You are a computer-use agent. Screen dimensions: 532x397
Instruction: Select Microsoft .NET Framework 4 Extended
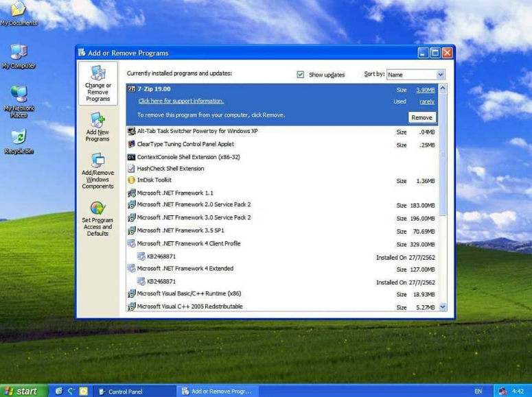282,269
